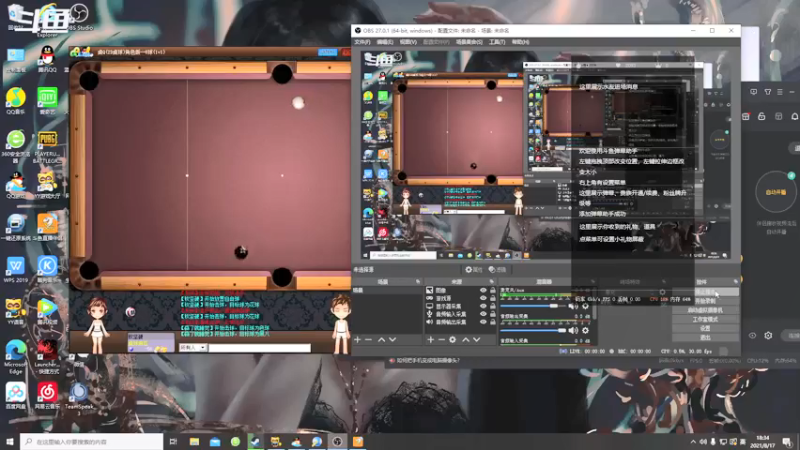This screenshot has height=450, width=800.
Task: Open 网易云音乐 desktop icon
Action: pos(47,396)
